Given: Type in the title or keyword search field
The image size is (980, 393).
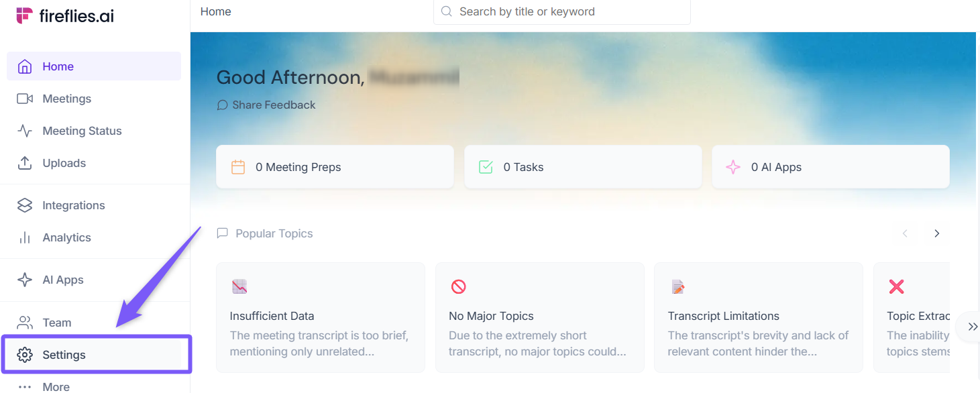Looking at the screenshot, I should point(570,12).
